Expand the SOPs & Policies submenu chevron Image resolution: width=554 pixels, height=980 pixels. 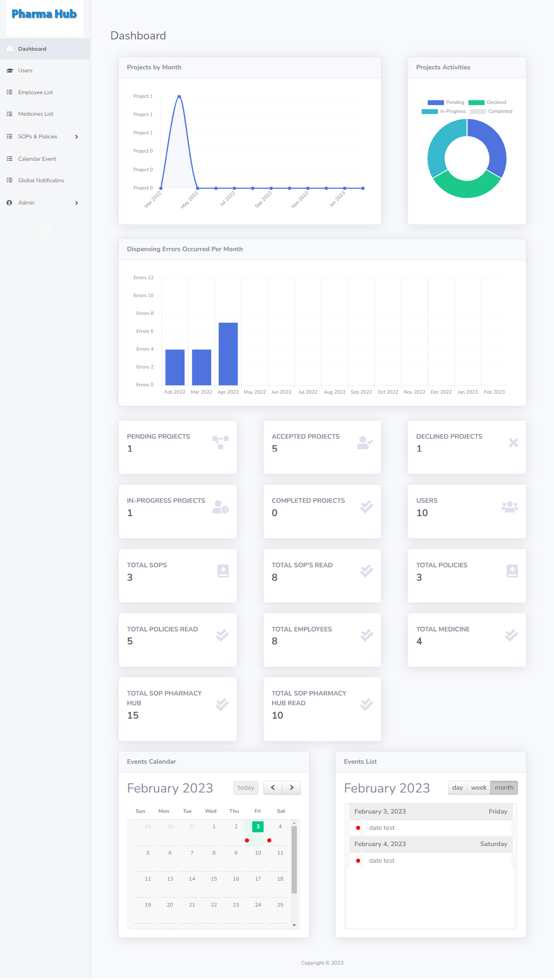(x=77, y=137)
